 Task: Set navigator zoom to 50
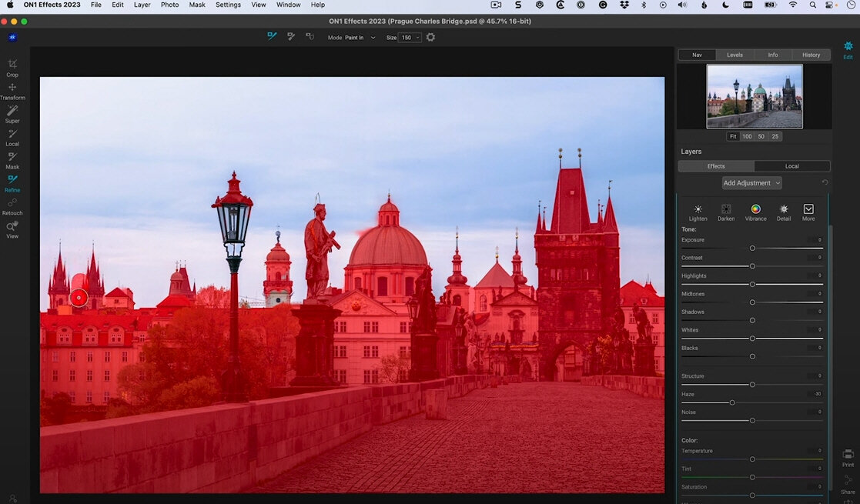coord(761,136)
